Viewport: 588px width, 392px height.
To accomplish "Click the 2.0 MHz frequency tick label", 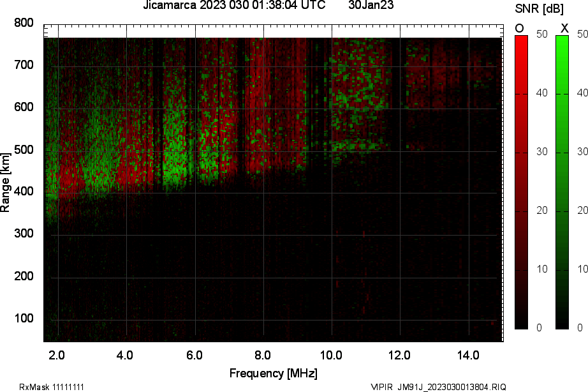I will [57, 355].
